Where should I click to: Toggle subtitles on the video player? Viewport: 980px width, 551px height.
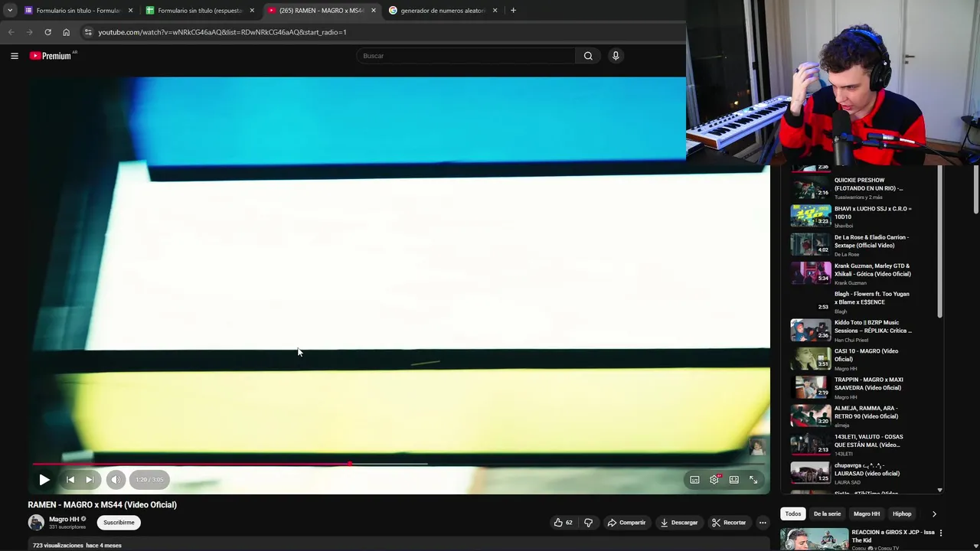[x=694, y=480]
